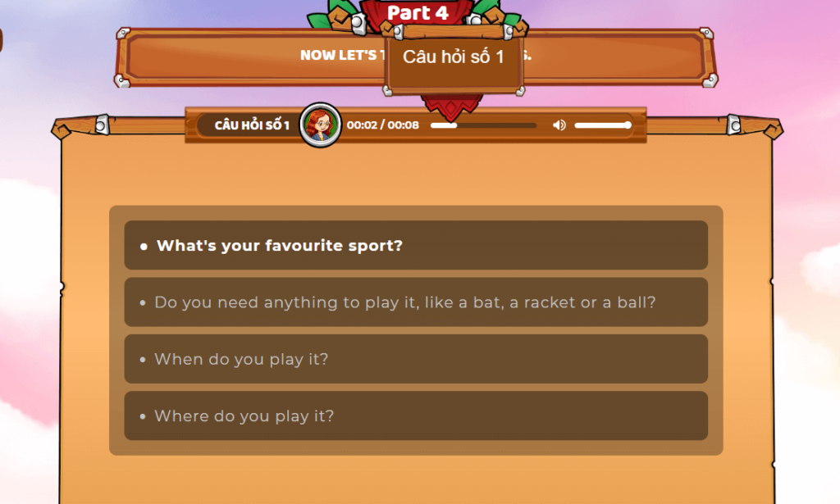The image size is (840, 504).
Task: Select "Where do you play it?" question
Action: [x=416, y=415]
